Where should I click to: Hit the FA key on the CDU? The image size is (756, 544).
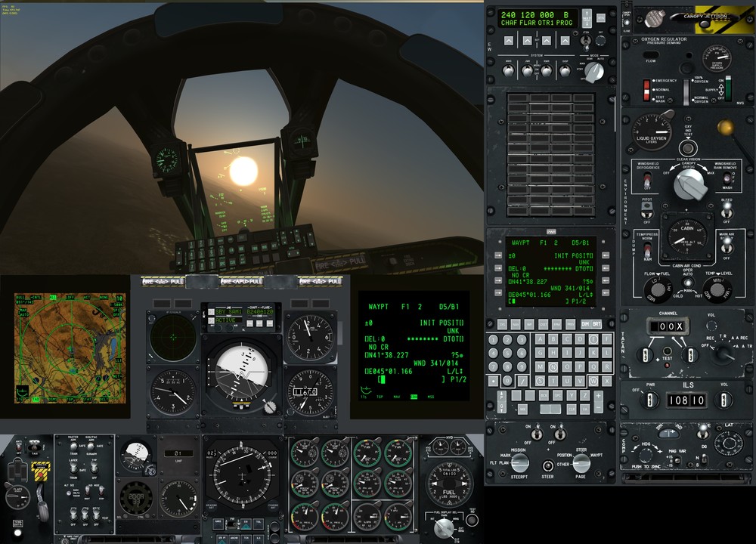(x=585, y=409)
